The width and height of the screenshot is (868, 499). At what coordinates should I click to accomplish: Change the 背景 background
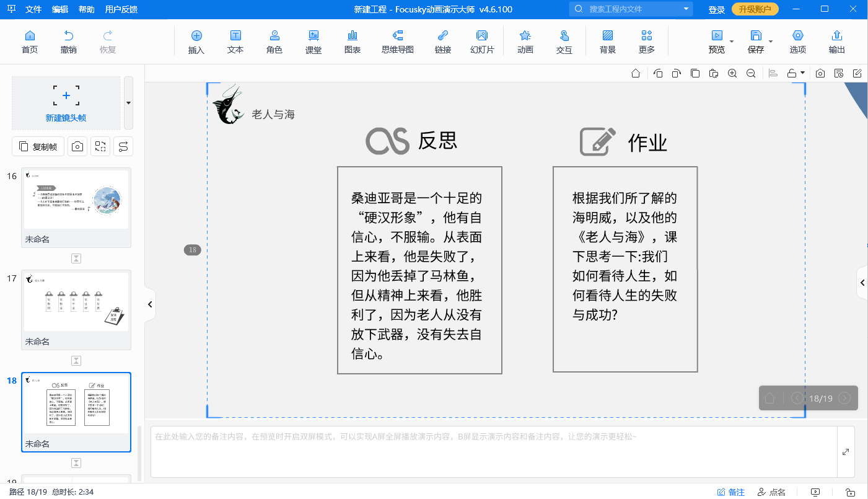pos(608,42)
